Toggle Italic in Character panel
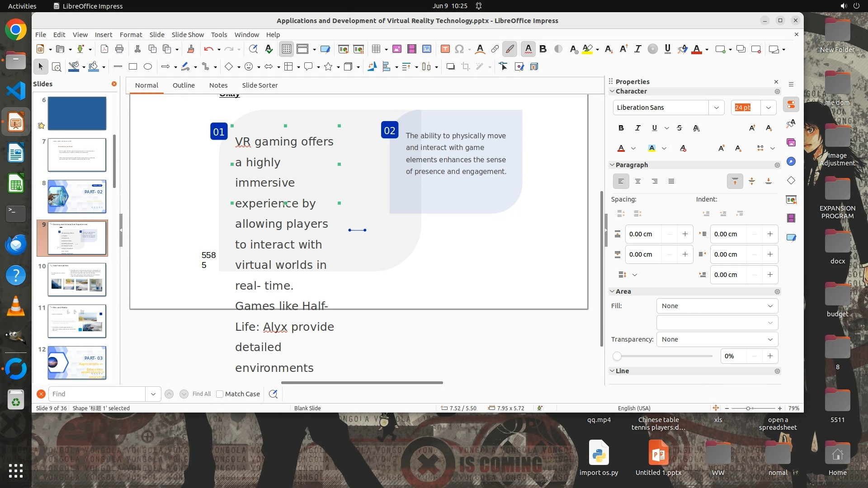This screenshot has width=868, height=488. [638, 128]
